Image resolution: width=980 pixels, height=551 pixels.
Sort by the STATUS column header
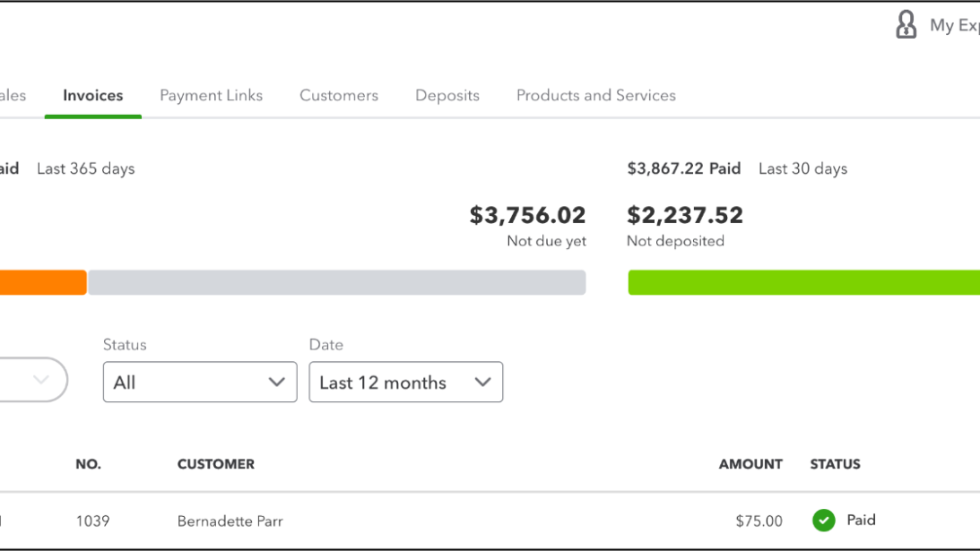click(x=835, y=464)
